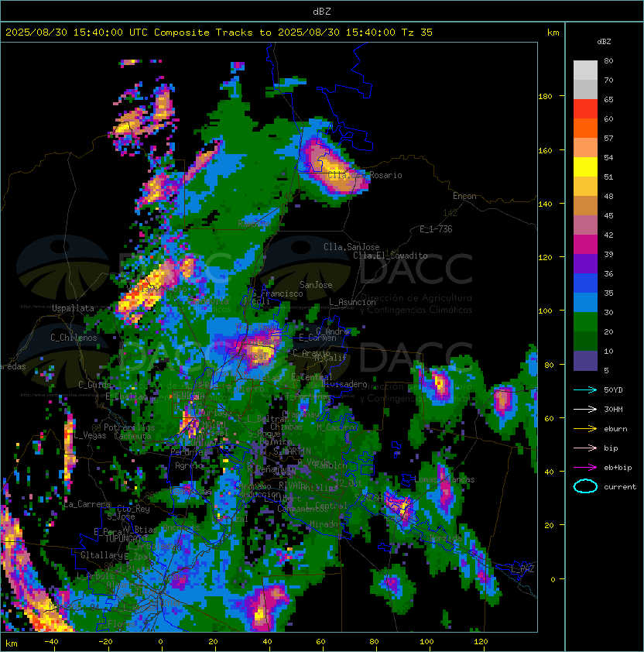Click the dBZ title at top center
Screen dimensions: 644x652
point(322,12)
